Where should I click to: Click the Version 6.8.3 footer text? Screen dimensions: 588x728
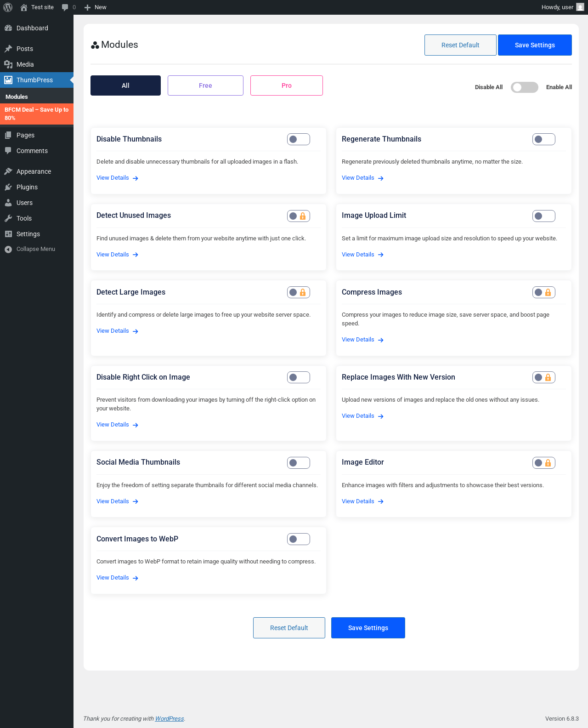[x=562, y=719]
